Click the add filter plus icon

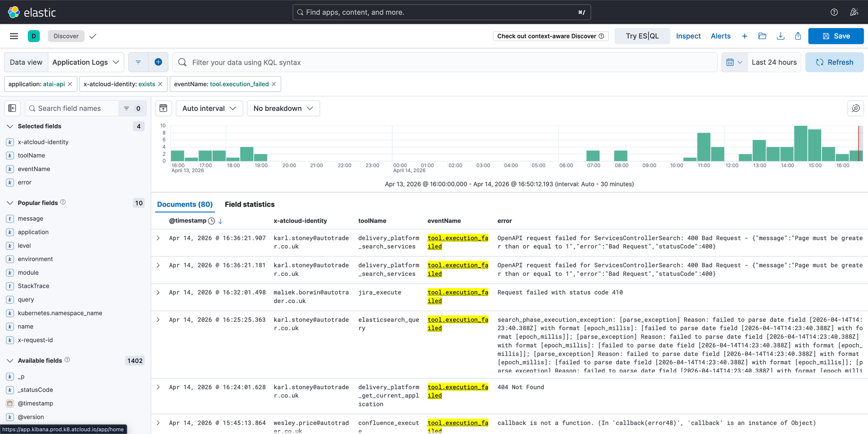[158, 62]
